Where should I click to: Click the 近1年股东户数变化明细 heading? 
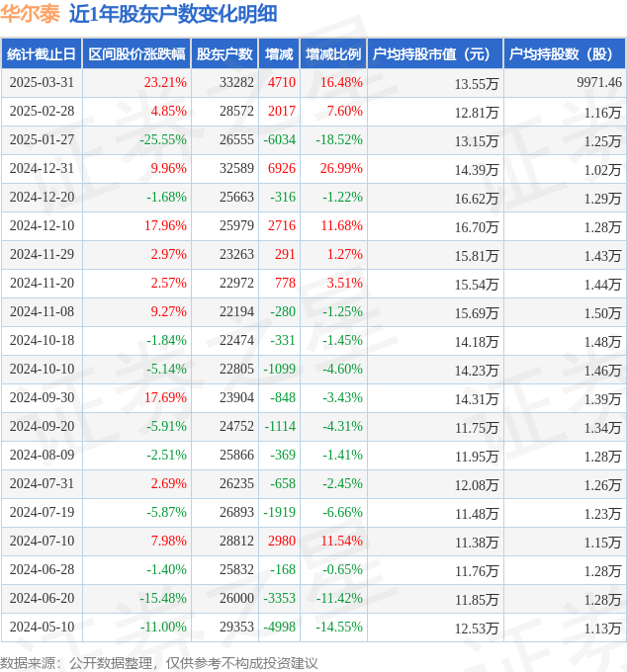[x=173, y=14]
